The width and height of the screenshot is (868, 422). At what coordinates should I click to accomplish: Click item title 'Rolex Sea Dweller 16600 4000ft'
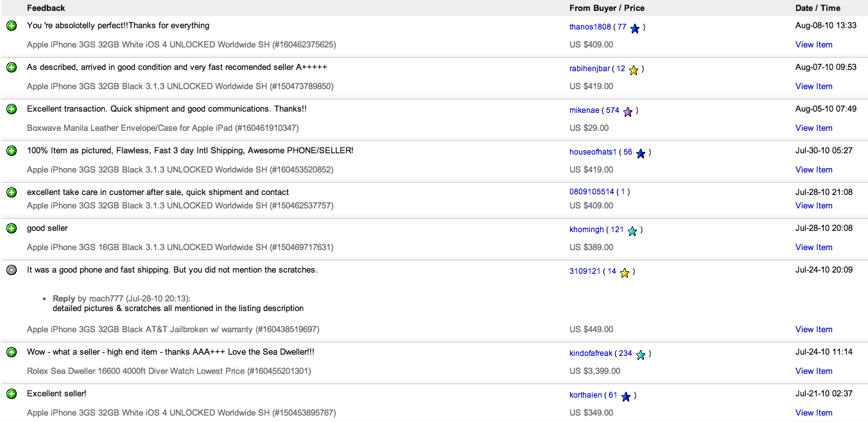169,371
